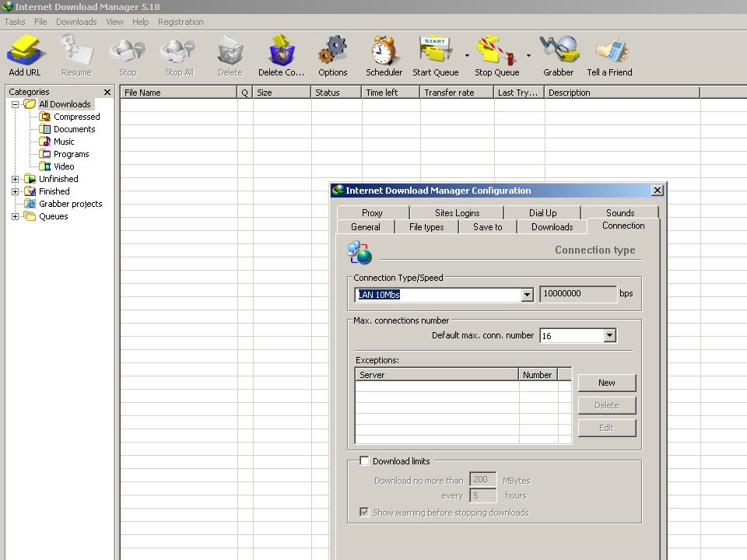The image size is (747, 560).
Task: Expand the Queues tree node
Action: click(16, 216)
